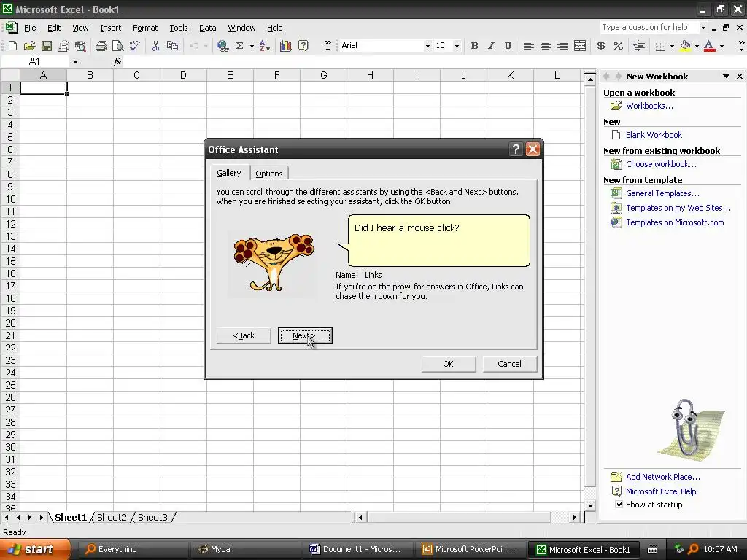
Task: Apply Currency style with dollar icon
Action: [601, 46]
